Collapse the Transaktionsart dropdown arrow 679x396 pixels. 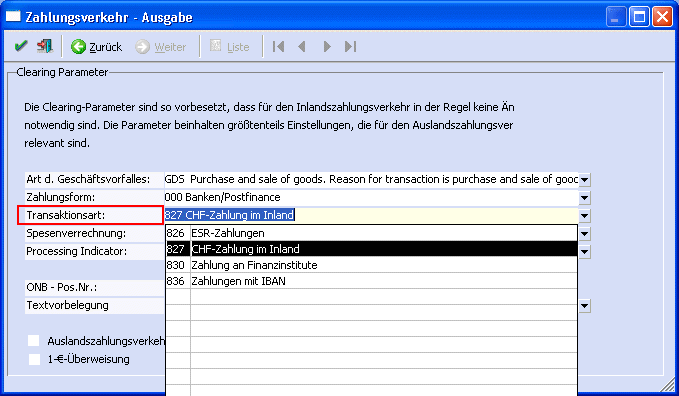pyautogui.click(x=585, y=216)
